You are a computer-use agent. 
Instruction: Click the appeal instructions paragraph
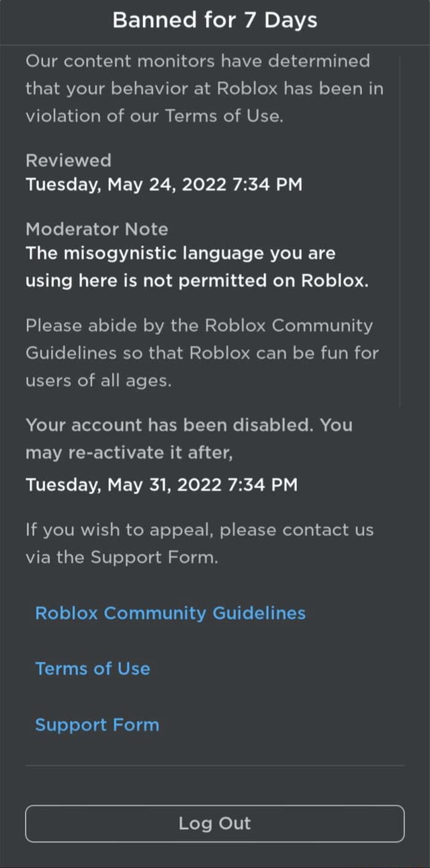pyautogui.click(x=199, y=542)
